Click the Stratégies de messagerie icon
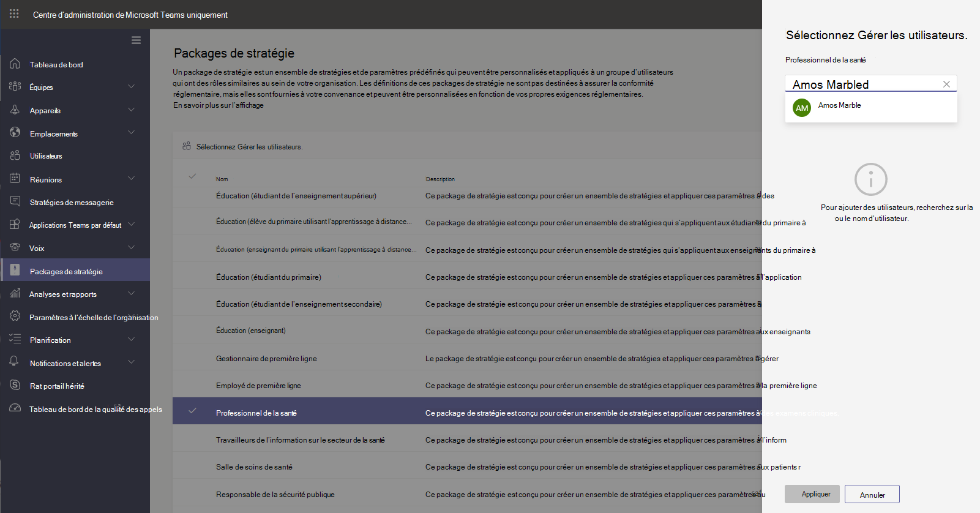This screenshot has width=980, height=513. [15, 201]
